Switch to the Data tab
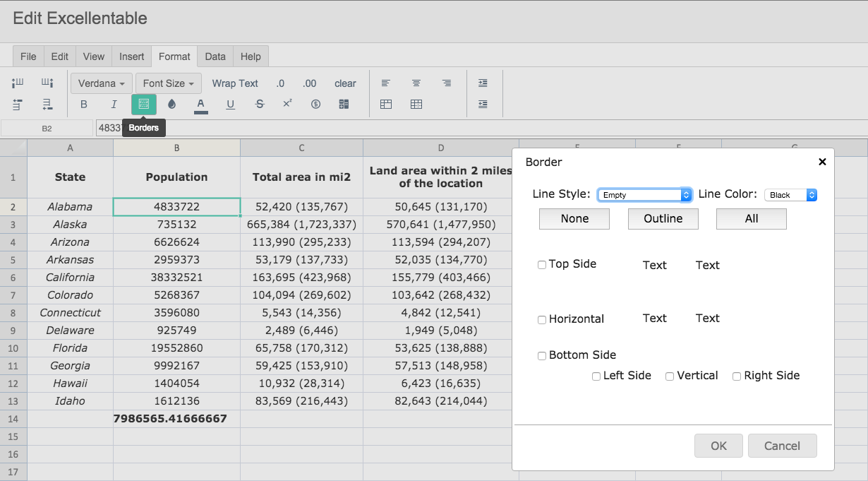This screenshot has height=481, width=868. click(215, 57)
